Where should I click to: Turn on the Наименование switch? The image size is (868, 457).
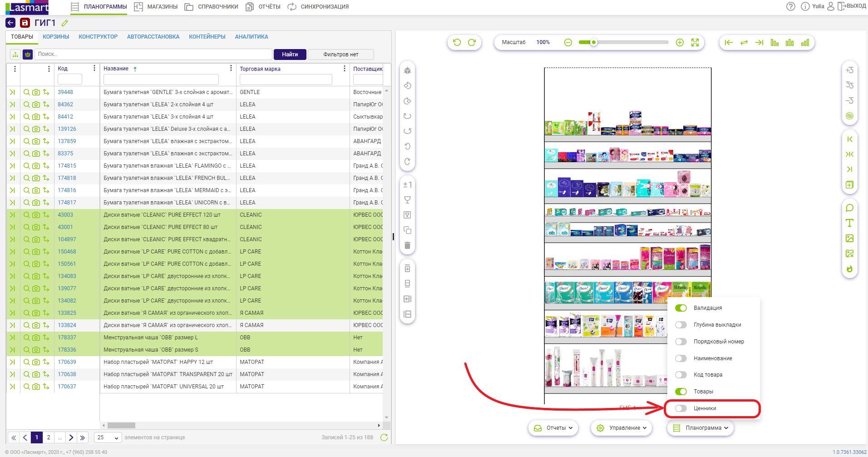[x=681, y=358]
